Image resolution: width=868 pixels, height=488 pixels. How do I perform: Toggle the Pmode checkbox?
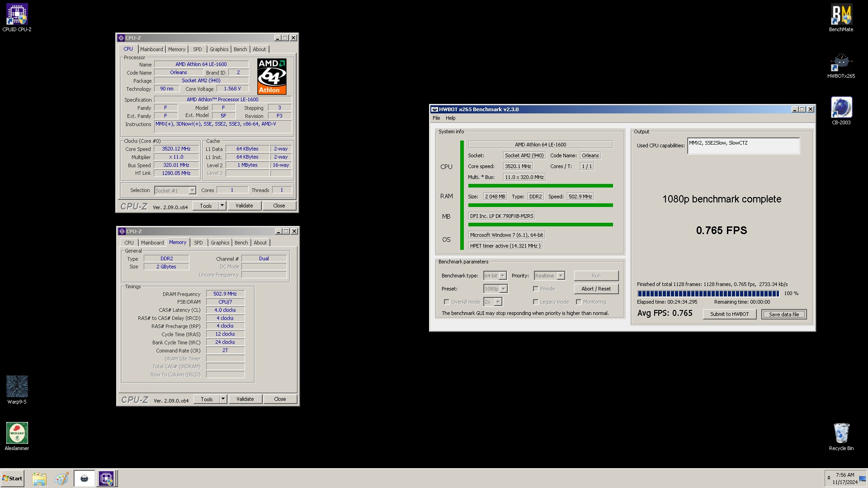(x=536, y=289)
